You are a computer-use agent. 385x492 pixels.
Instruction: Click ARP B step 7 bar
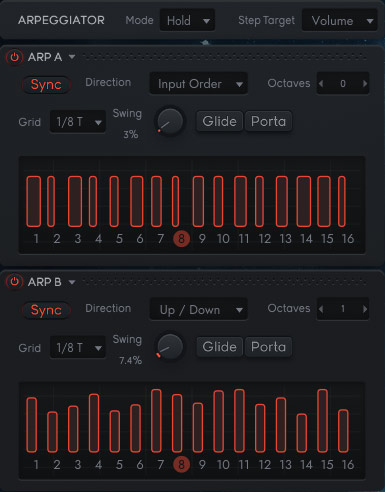156,421
